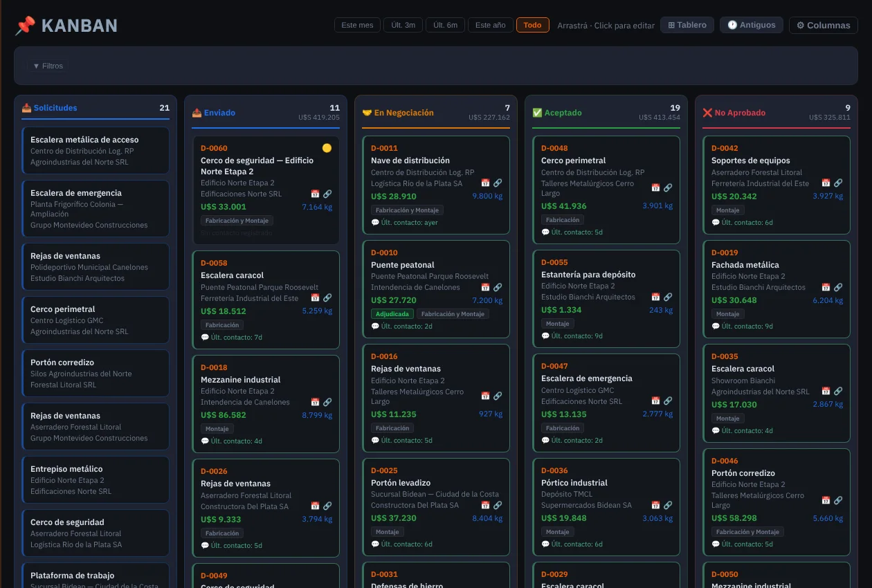Click link icon on card D-0048
The height and width of the screenshot is (588, 872).
[x=668, y=187]
